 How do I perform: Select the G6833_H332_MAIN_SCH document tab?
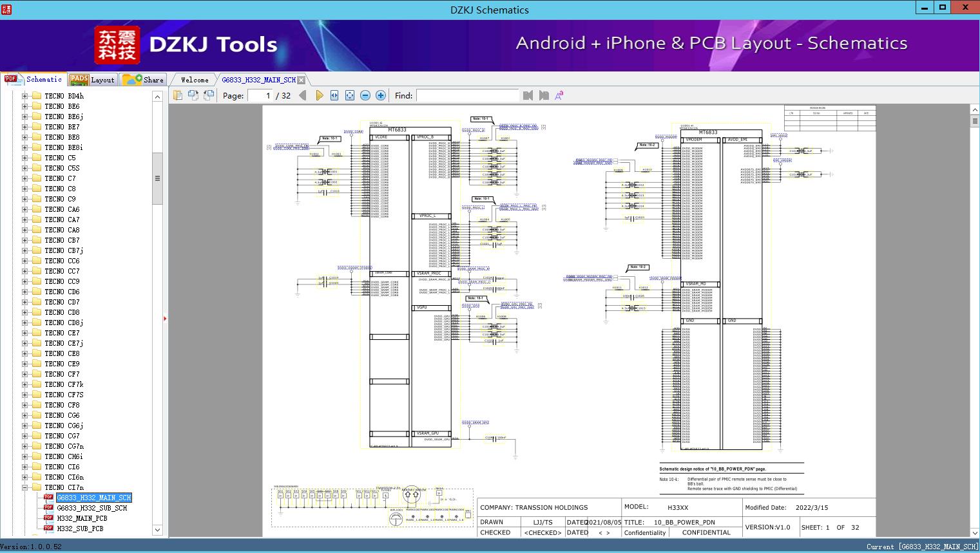coord(258,80)
